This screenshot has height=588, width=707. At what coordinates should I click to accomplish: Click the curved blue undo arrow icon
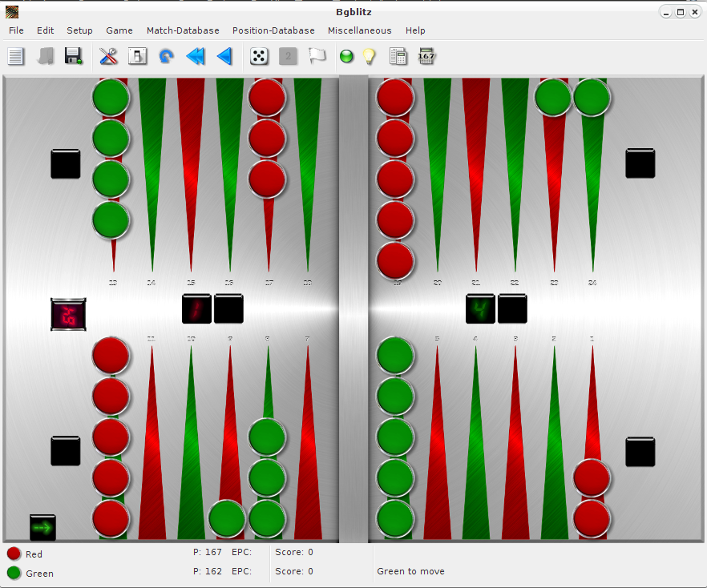point(166,56)
